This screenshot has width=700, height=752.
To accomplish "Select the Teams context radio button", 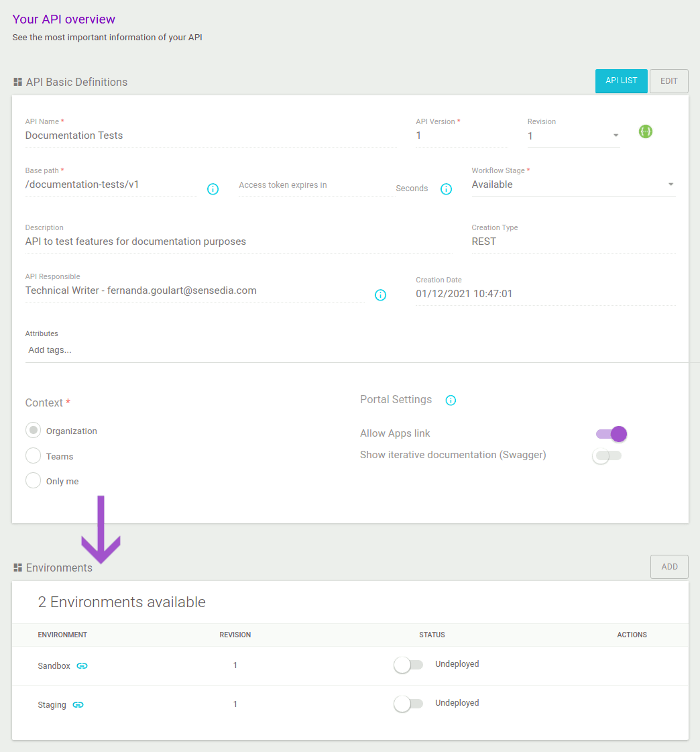I will 33,455.
